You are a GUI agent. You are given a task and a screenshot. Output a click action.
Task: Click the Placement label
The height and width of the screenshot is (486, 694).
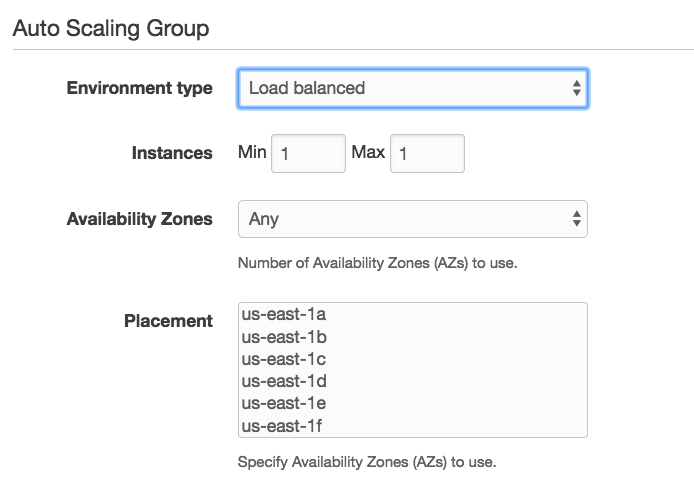click(168, 321)
